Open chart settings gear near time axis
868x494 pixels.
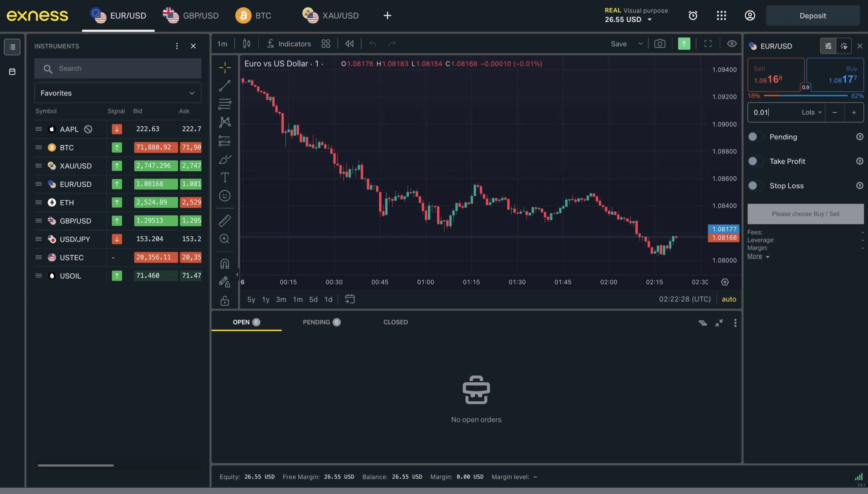[x=725, y=282]
